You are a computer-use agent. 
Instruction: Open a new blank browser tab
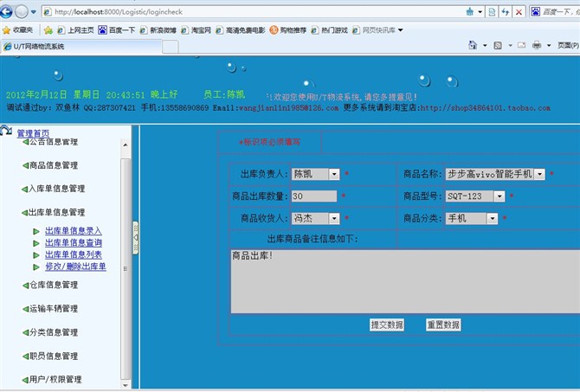[171, 47]
